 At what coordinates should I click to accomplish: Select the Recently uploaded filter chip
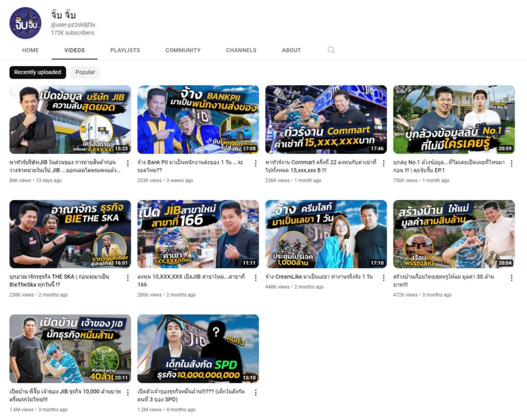[x=38, y=72]
